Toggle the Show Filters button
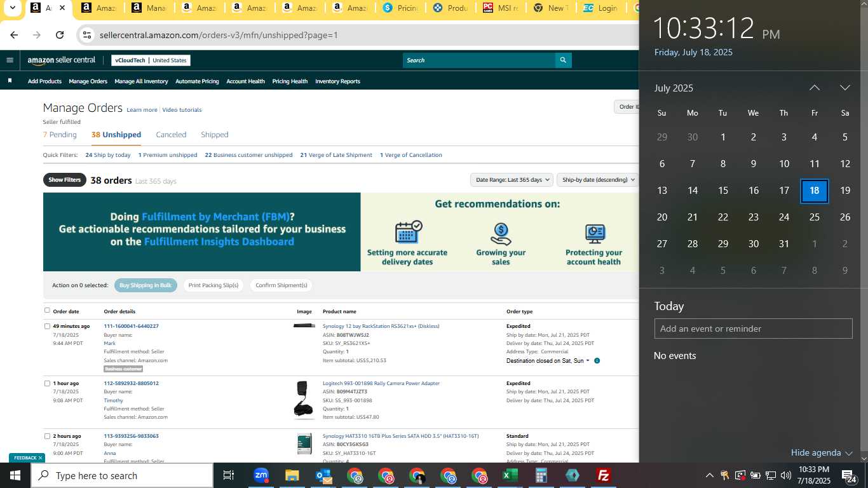Screen dimensions: 868x488 click(x=65, y=180)
